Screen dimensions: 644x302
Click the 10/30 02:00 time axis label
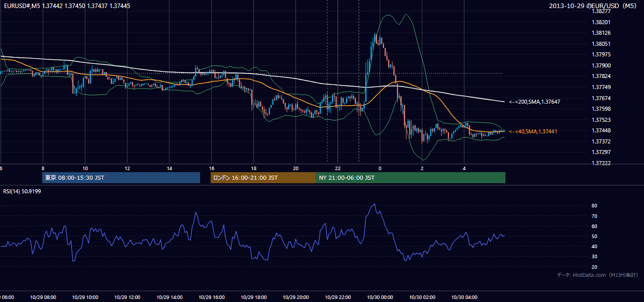tap(422, 297)
